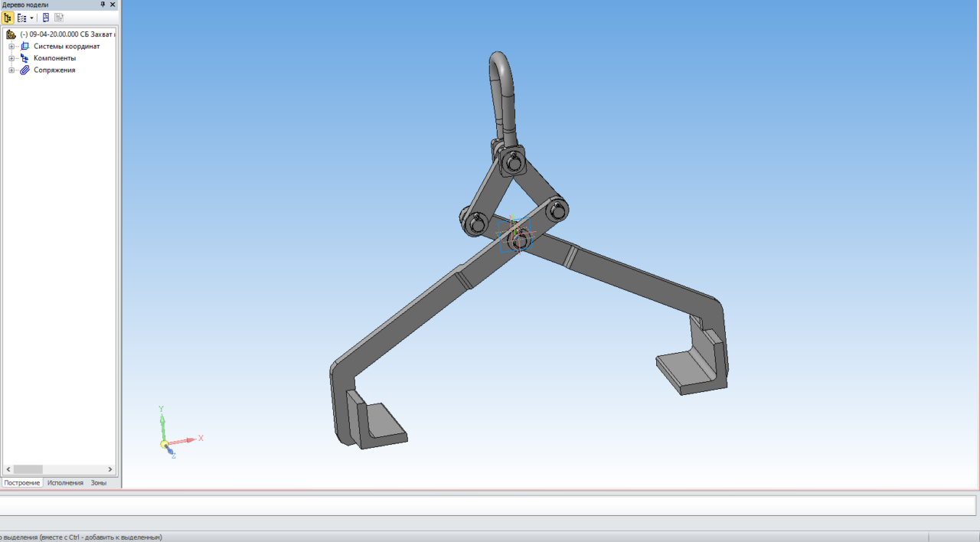Click the Системы координат cube icon
Screen dimensions: 980x542
[x=24, y=47]
